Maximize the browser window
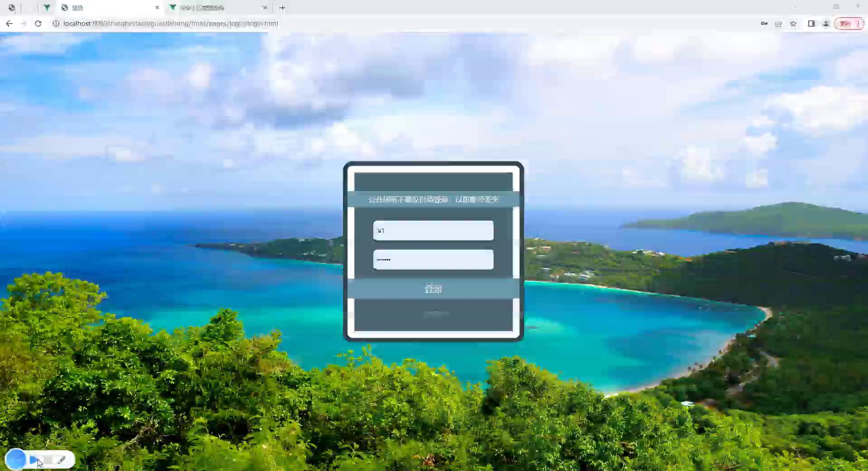This screenshot has height=471, width=868. [x=836, y=7]
